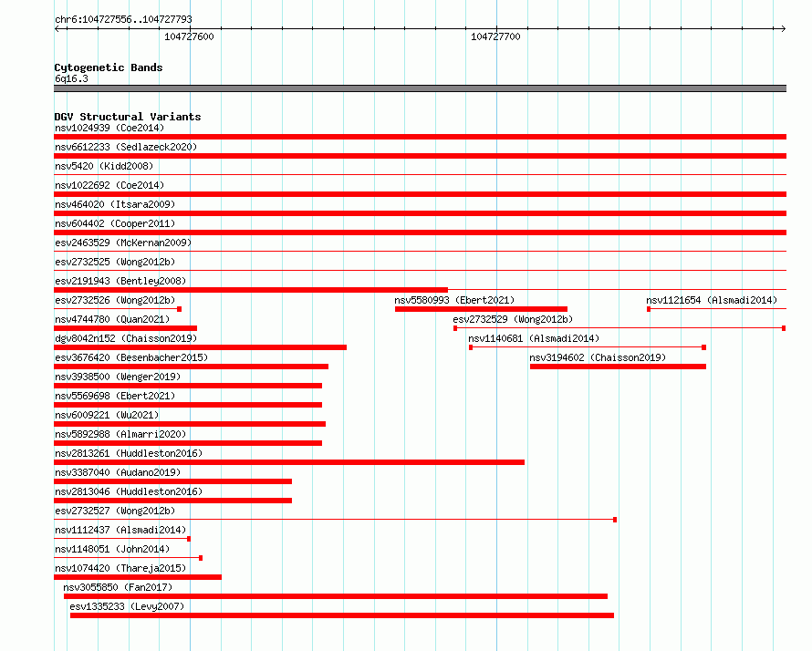Image resolution: width=812 pixels, height=651 pixels.
Task: Click the red bar under nsv3194602 (Chaisson2019)
Action: (618, 367)
